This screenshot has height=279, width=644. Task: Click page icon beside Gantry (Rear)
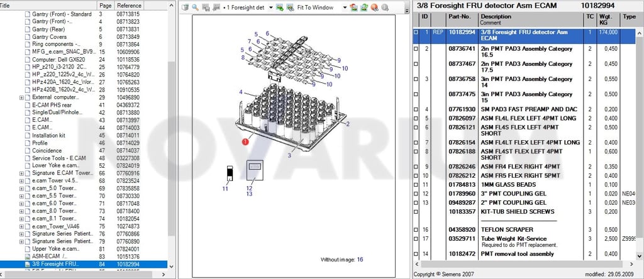point(28,29)
